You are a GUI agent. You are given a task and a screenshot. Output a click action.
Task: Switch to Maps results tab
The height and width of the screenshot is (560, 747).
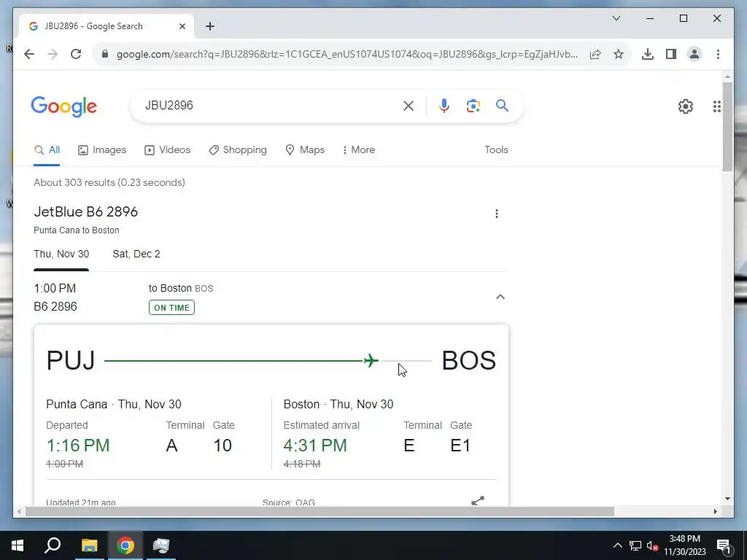[x=305, y=150]
